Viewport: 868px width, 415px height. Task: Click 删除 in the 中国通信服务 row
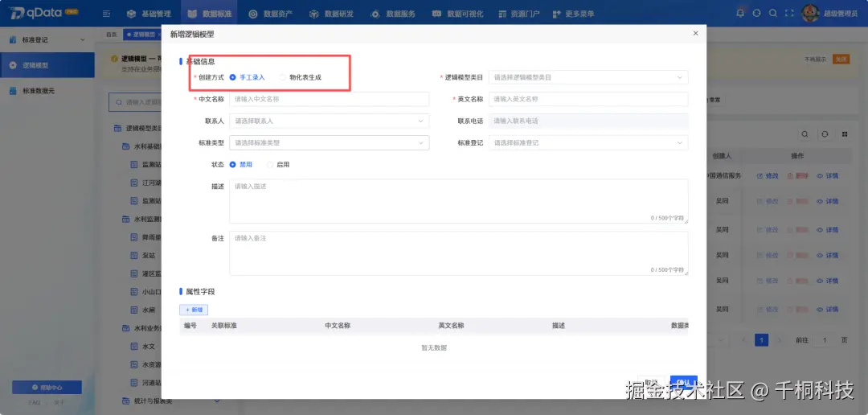point(798,175)
